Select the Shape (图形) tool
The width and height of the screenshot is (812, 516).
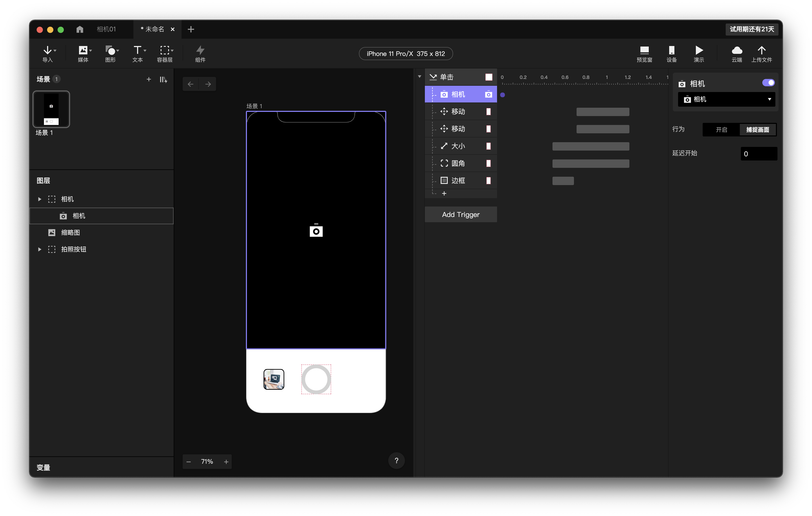click(x=111, y=54)
